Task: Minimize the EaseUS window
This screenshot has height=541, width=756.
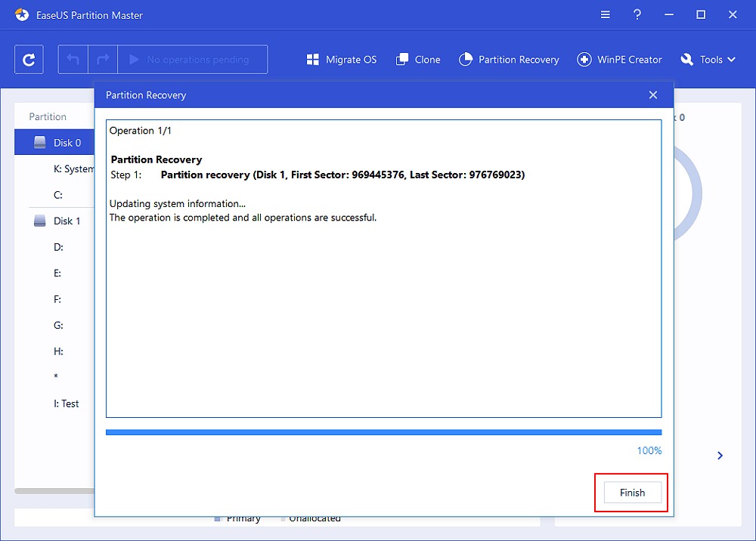Action: 669,15
